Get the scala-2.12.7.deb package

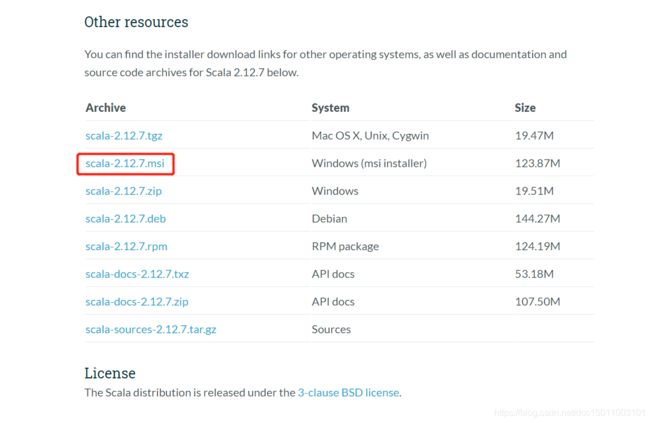126,219
